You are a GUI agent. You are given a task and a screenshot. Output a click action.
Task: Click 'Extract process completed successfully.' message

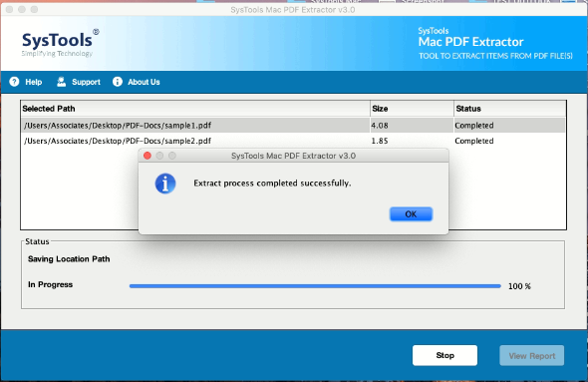pos(272,184)
